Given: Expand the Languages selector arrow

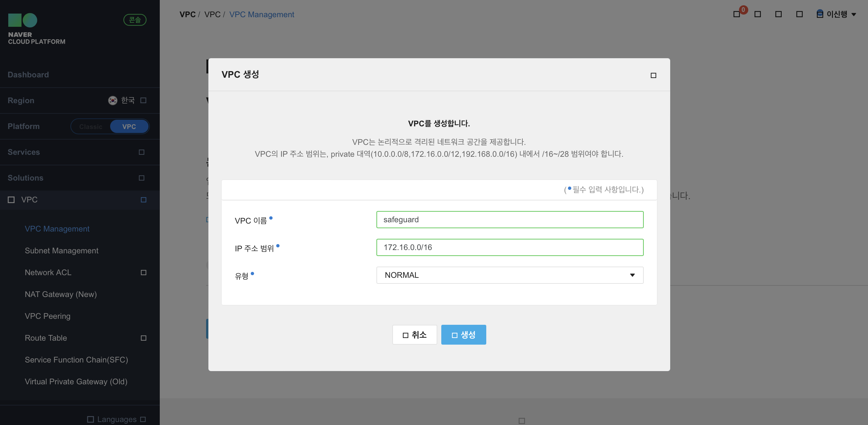Looking at the screenshot, I should pos(143,419).
